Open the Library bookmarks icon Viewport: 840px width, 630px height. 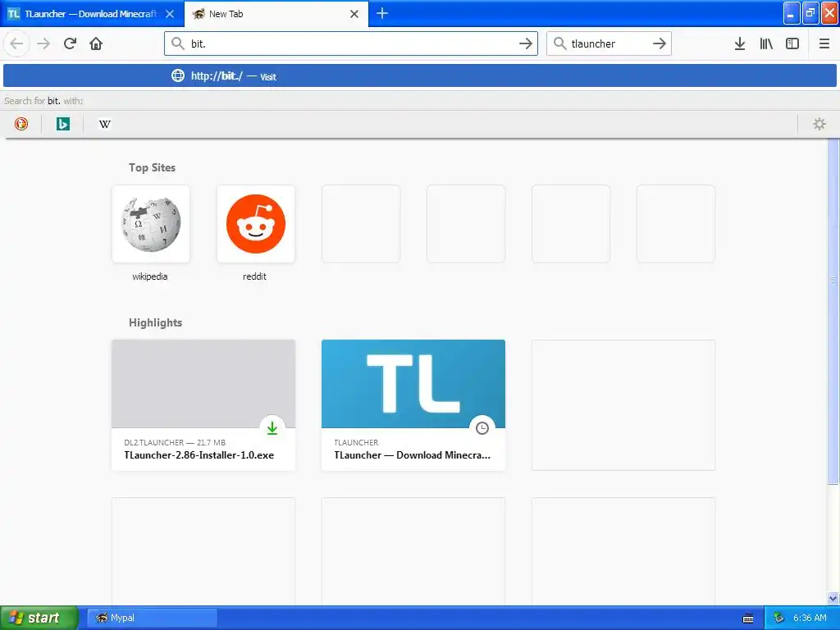[x=766, y=43]
